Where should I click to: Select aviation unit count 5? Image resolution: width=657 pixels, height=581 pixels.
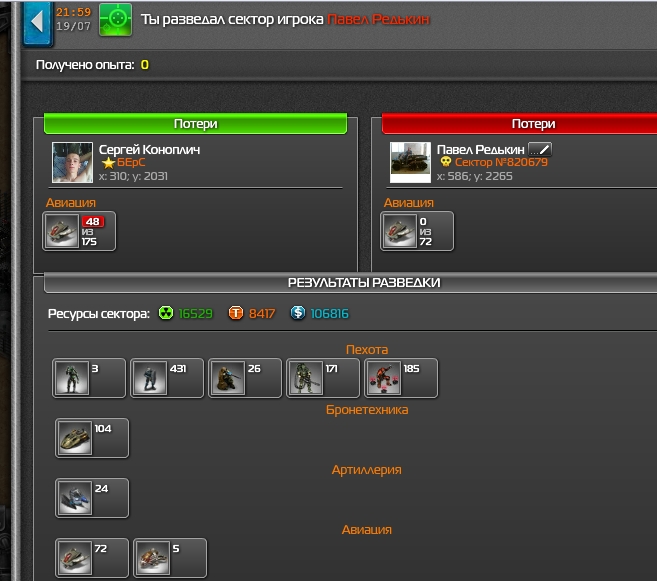coord(170,558)
